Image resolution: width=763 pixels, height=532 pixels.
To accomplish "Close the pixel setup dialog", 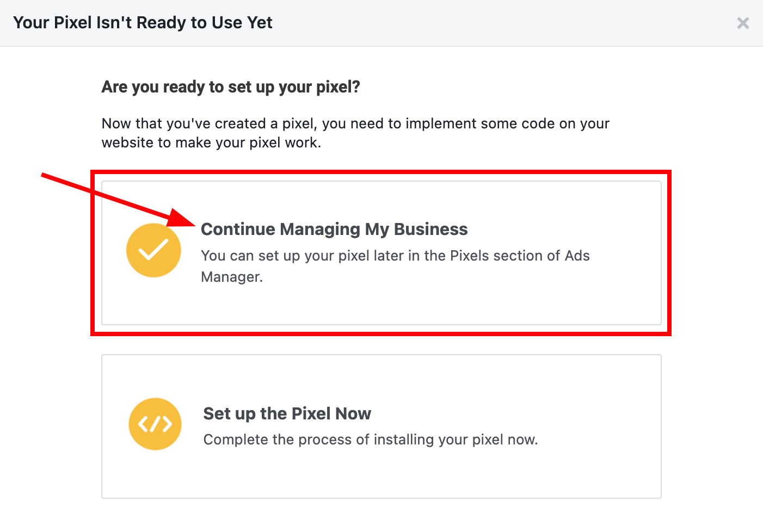I will click(742, 23).
